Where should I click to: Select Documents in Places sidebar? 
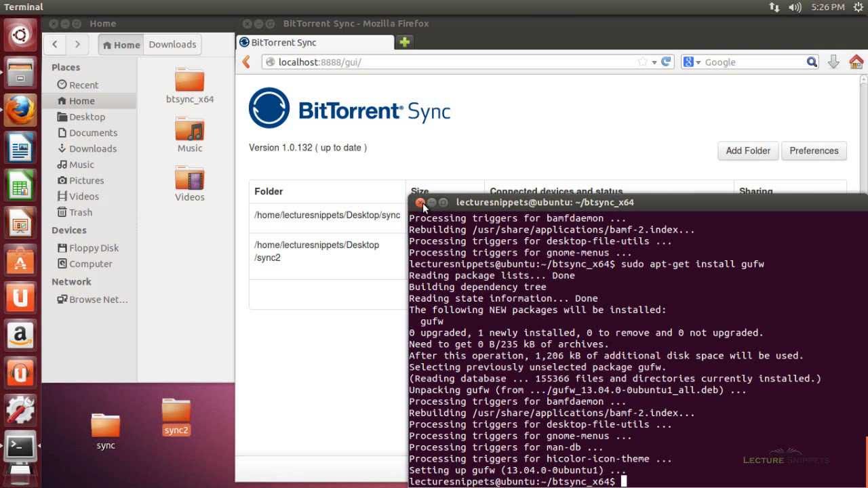point(93,133)
